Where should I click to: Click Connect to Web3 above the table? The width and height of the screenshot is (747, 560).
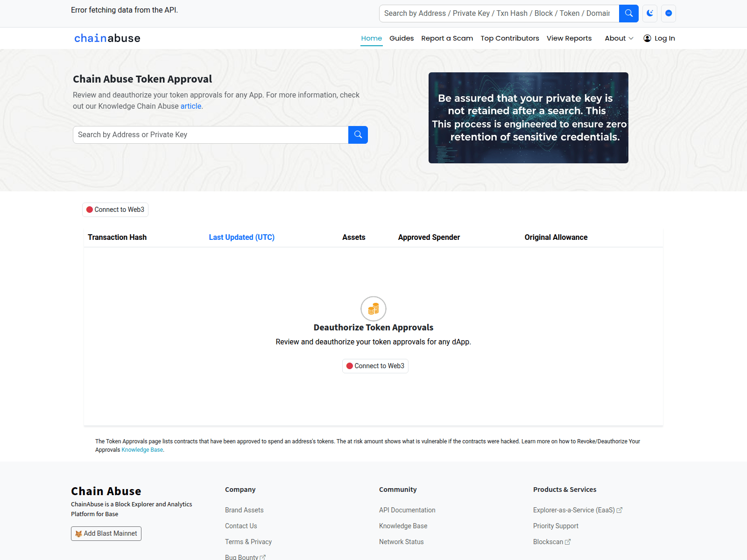[x=115, y=210]
